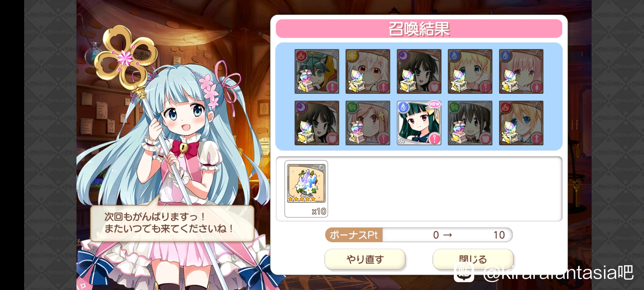644x290 pixels.
Task: Select the pink-haired sun element card
Action: 368,72
